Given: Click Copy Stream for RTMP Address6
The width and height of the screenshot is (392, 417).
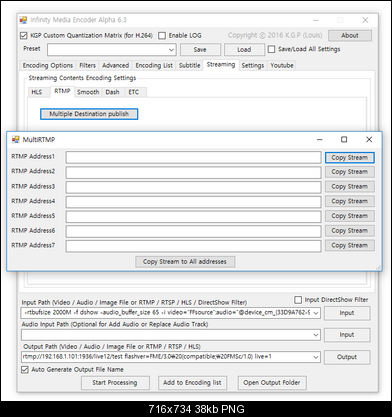Looking at the screenshot, I should 350,231.
